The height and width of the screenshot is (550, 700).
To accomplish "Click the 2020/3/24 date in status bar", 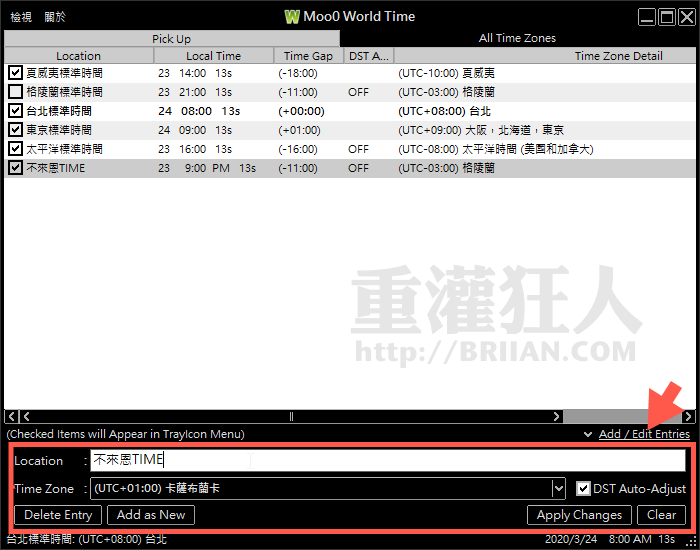I will click(x=571, y=539).
